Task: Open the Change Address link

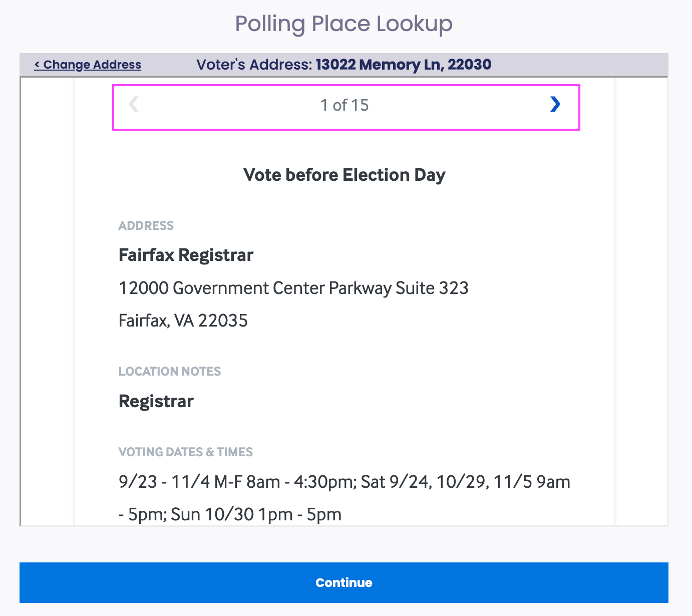Action: tap(88, 65)
